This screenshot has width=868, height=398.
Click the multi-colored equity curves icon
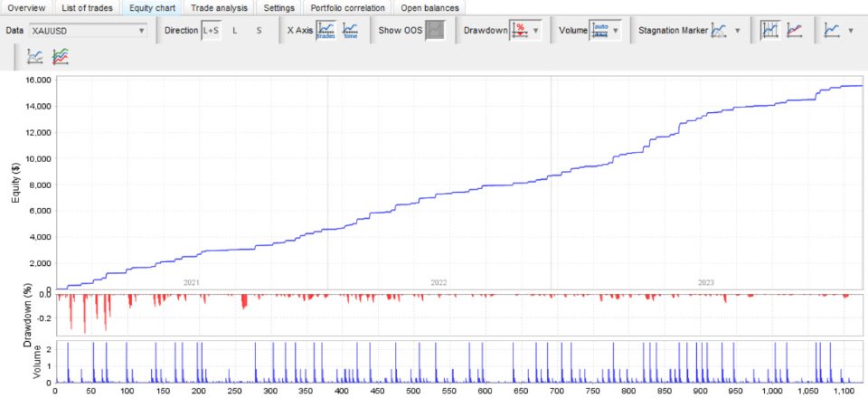click(x=61, y=56)
